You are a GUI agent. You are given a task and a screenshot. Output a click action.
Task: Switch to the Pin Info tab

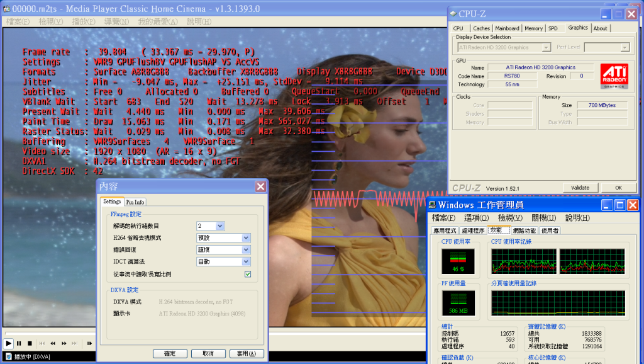coord(135,202)
